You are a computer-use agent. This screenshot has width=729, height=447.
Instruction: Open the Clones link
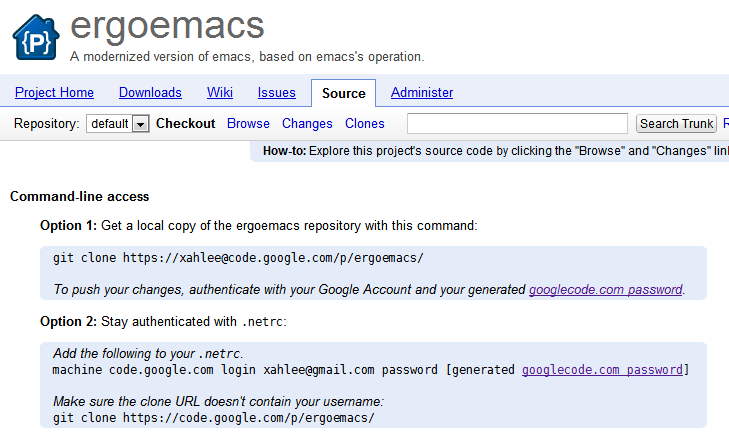[x=364, y=123]
